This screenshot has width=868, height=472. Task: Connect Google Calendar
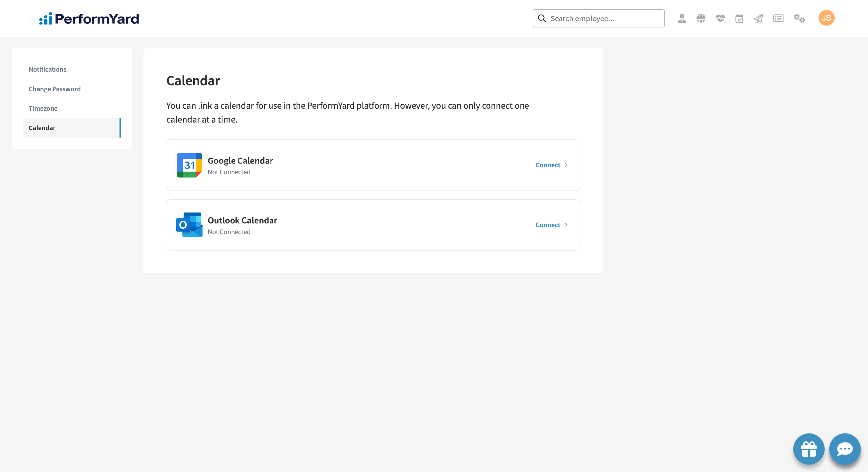click(x=551, y=165)
